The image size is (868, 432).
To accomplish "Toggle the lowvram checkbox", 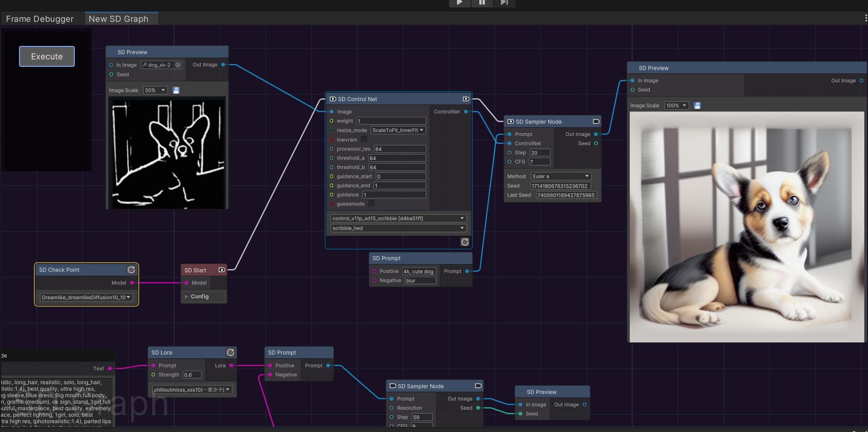I will [x=364, y=139].
